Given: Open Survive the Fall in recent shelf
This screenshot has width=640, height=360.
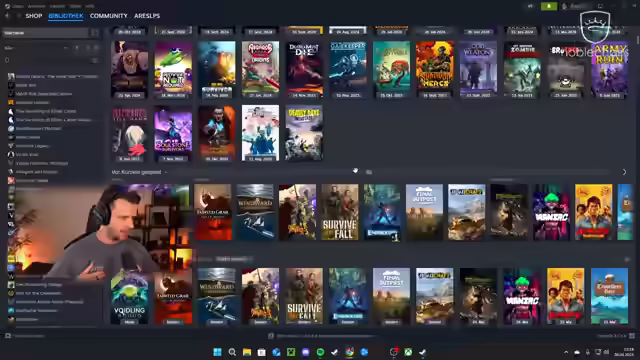Looking at the screenshot, I should coord(340,212).
